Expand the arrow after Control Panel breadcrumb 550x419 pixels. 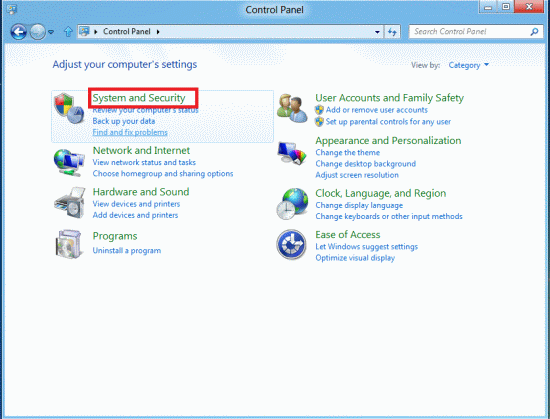click(x=158, y=32)
